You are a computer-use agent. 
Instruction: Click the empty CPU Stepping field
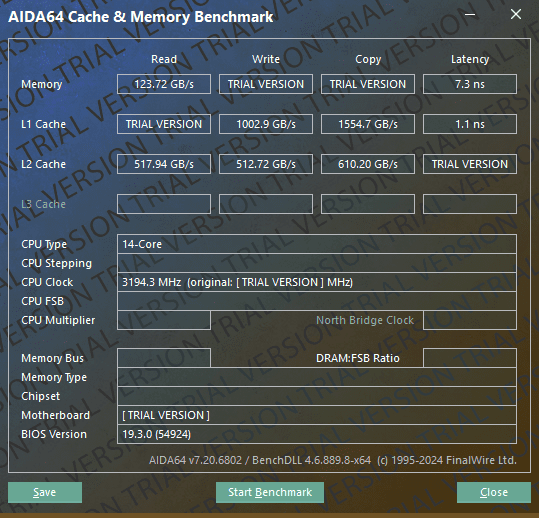coord(317,263)
